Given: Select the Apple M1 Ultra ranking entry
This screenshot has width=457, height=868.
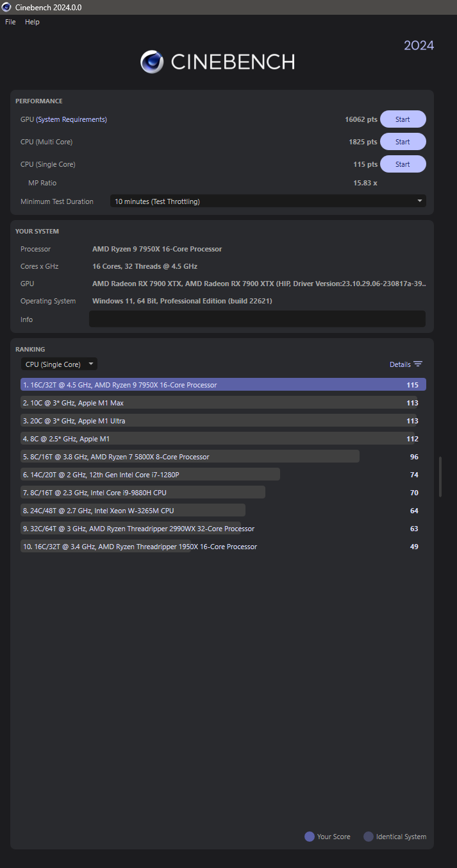Looking at the screenshot, I should (x=218, y=421).
